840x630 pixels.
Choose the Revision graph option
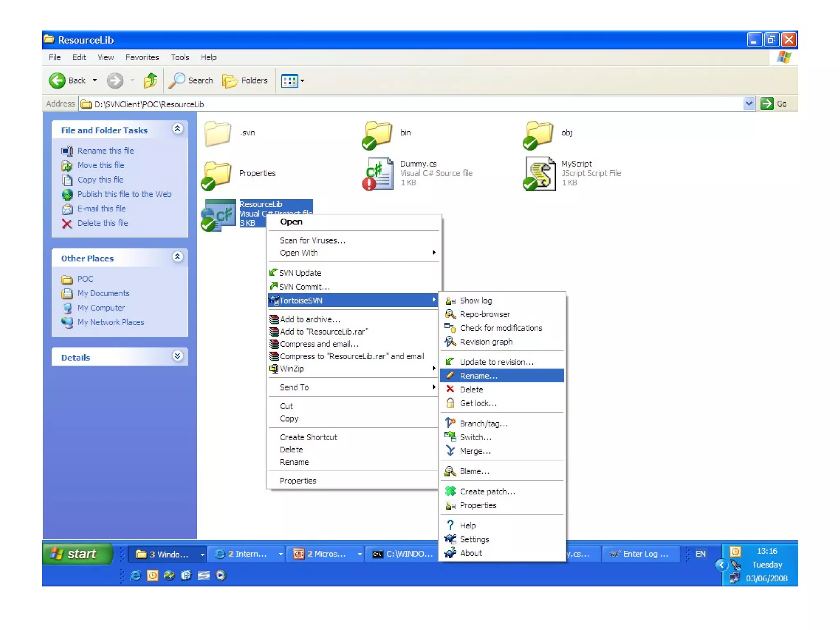click(486, 342)
